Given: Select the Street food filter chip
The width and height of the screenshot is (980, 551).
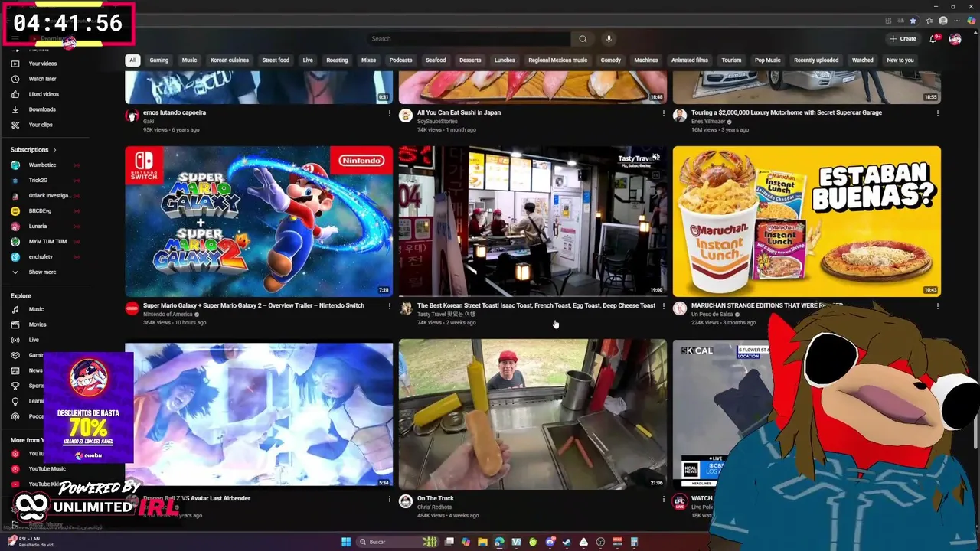Looking at the screenshot, I should pyautogui.click(x=276, y=60).
